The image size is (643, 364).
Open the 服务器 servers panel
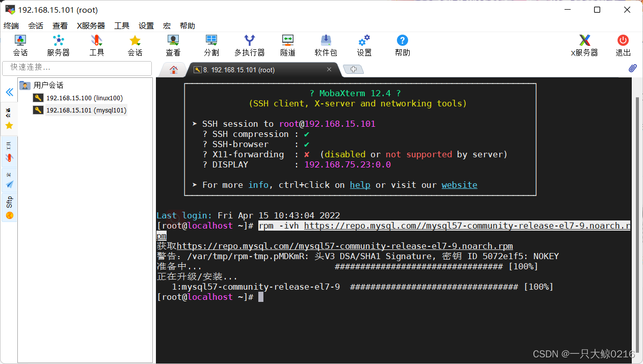[x=58, y=45]
